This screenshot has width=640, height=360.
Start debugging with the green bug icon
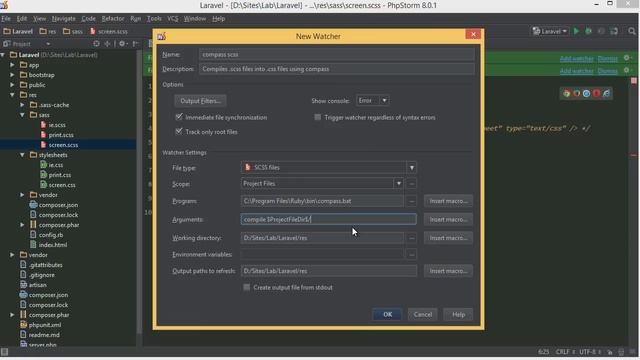(589, 31)
